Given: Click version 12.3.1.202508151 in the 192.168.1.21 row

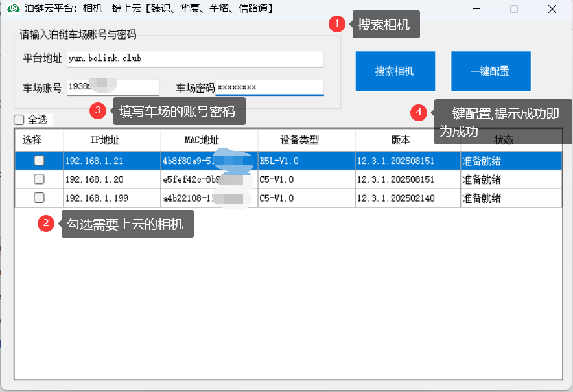Looking at the screenshot, I should 408,161.
